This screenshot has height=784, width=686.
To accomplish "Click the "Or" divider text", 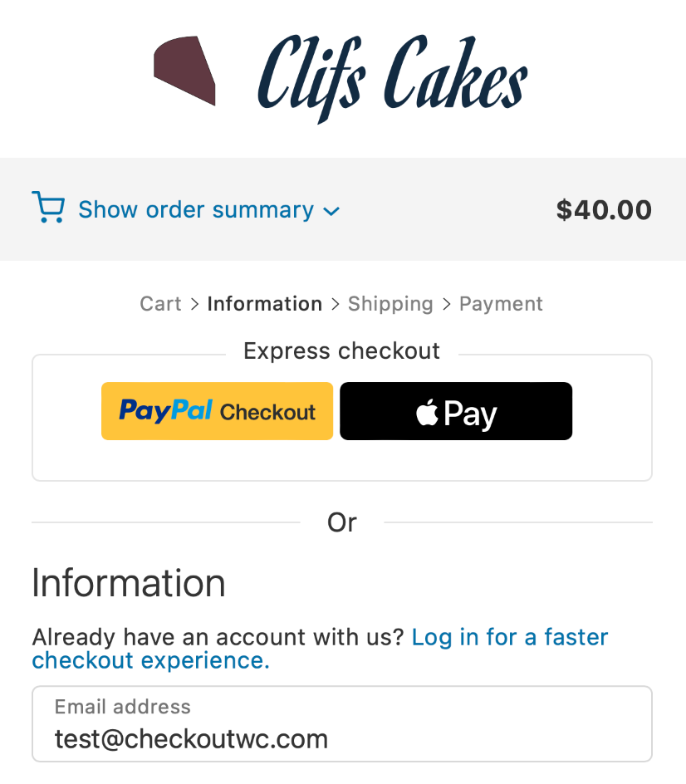I will [x=341, y=522].
